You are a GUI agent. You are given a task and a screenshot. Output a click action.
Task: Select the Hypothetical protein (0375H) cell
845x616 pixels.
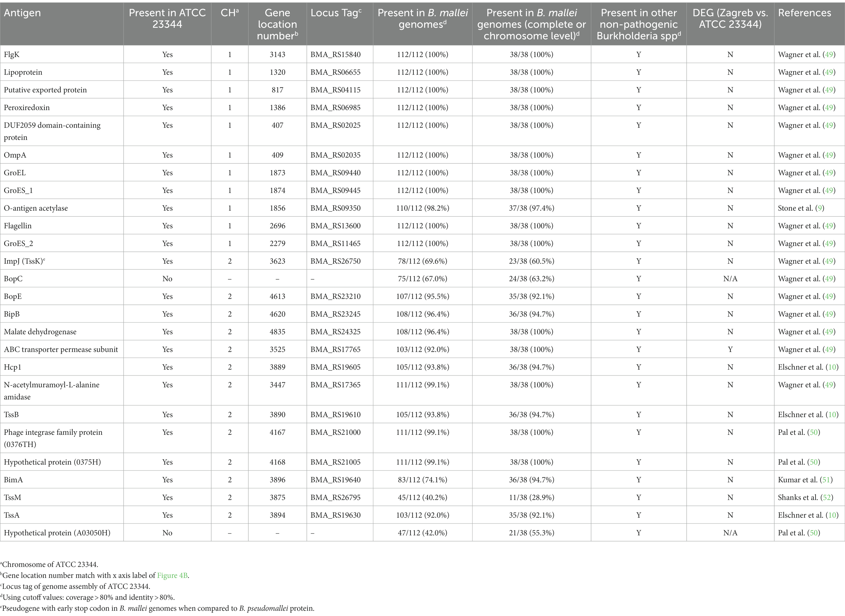coord(62,462)
